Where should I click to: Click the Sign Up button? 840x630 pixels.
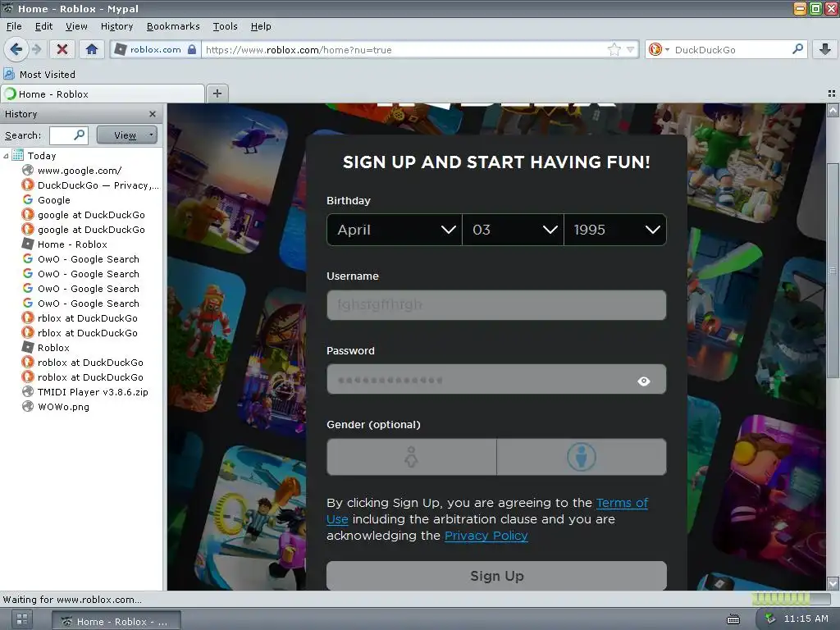[x=496, y=576]
